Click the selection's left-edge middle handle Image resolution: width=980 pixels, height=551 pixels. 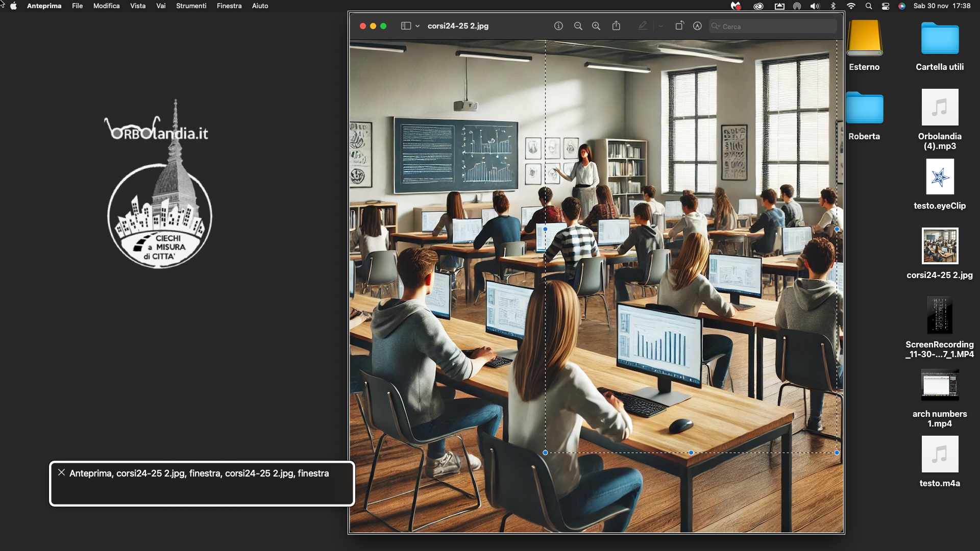coord(545,229)
